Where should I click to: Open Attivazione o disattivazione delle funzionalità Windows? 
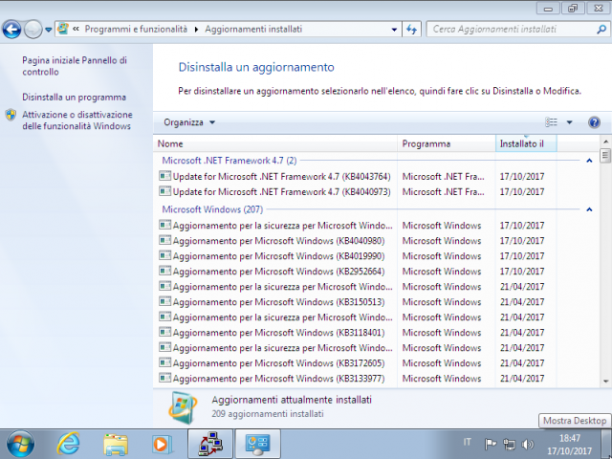pyautogui.click(x=77, y=120)
